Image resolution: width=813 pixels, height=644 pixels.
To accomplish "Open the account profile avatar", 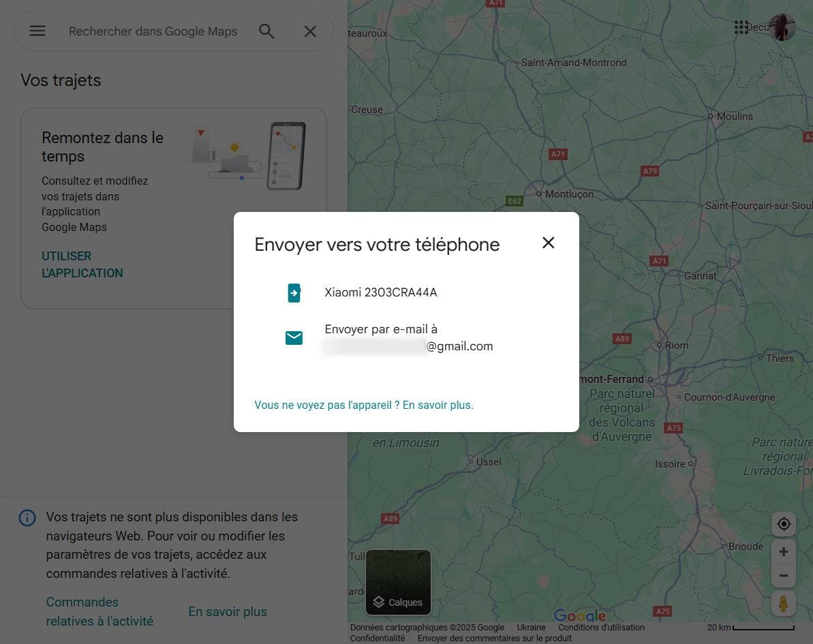I will click(x=782, y=27).
